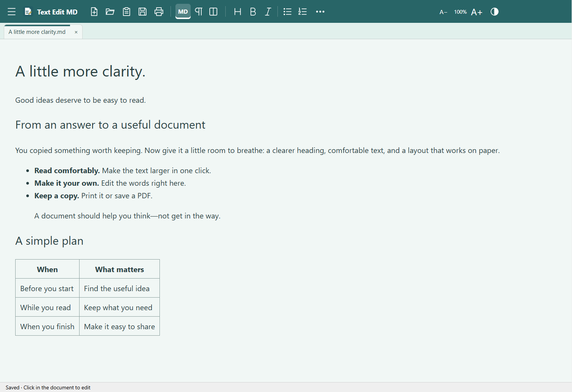Screen dimensions: 572x392
Task: Print the document
Action: pyautogui.click(x=159, y=12)
